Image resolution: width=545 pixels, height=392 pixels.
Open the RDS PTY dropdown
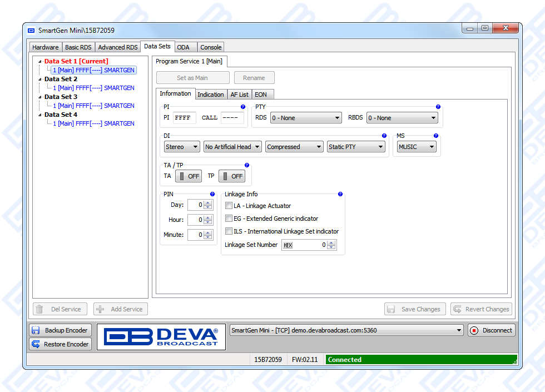coord(306,118)
